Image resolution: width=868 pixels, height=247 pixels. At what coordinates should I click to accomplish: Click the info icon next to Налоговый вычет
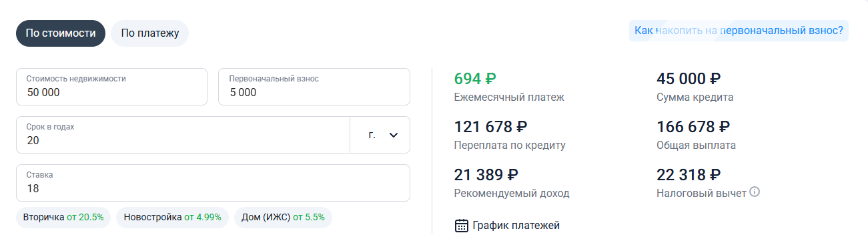755,192
